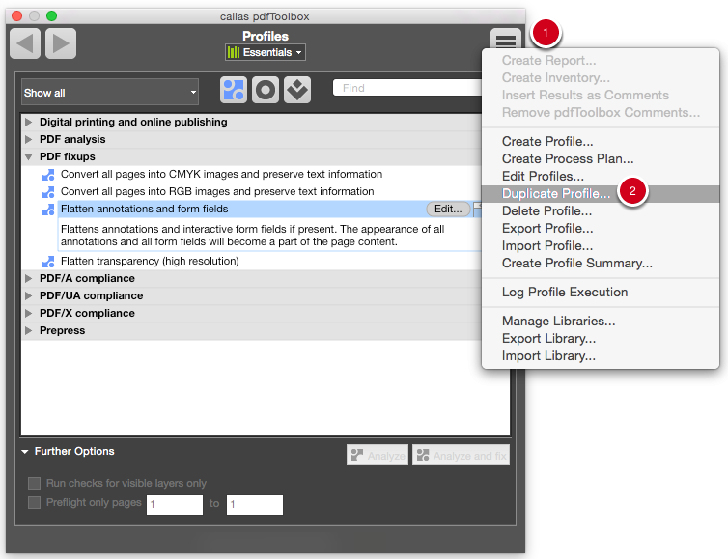This screenshot has height=560, width=728.
Task: Click the end page number field
Action: 255,505
